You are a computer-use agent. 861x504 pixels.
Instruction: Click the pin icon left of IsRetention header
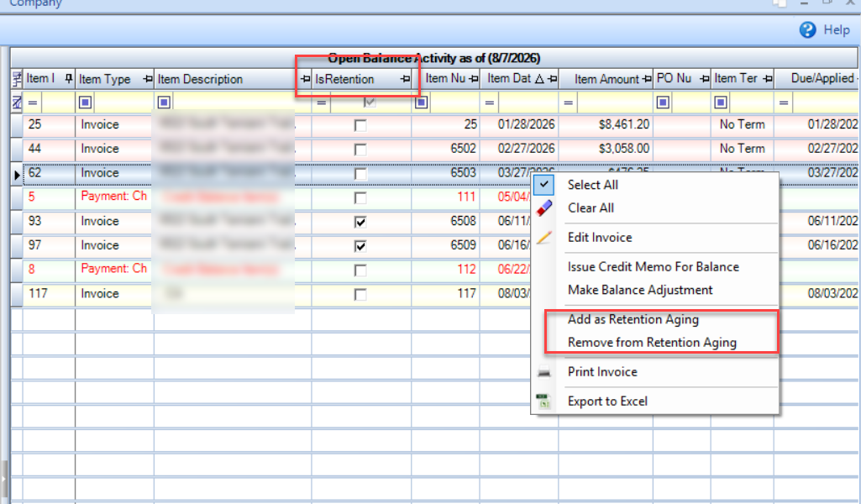[x=305, y=79]
